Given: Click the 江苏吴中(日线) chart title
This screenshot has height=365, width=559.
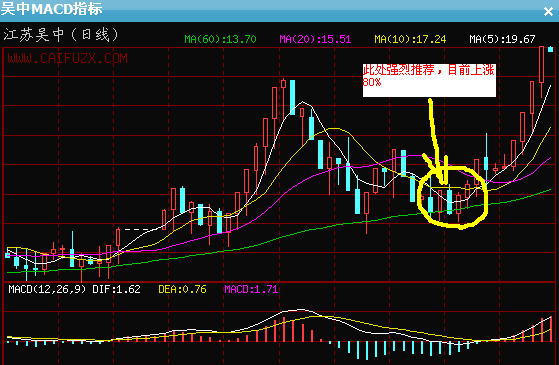Looking at the screenshot, I should click(61, 35).
